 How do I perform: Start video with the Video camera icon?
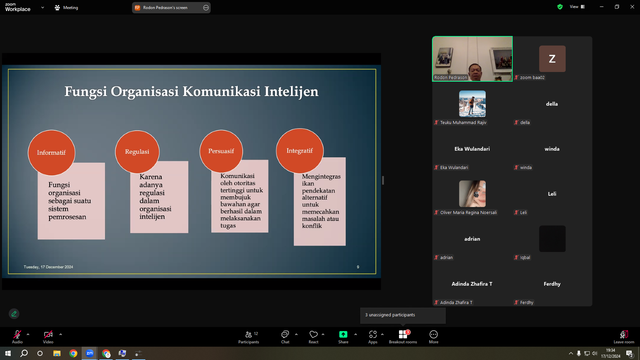48,334
